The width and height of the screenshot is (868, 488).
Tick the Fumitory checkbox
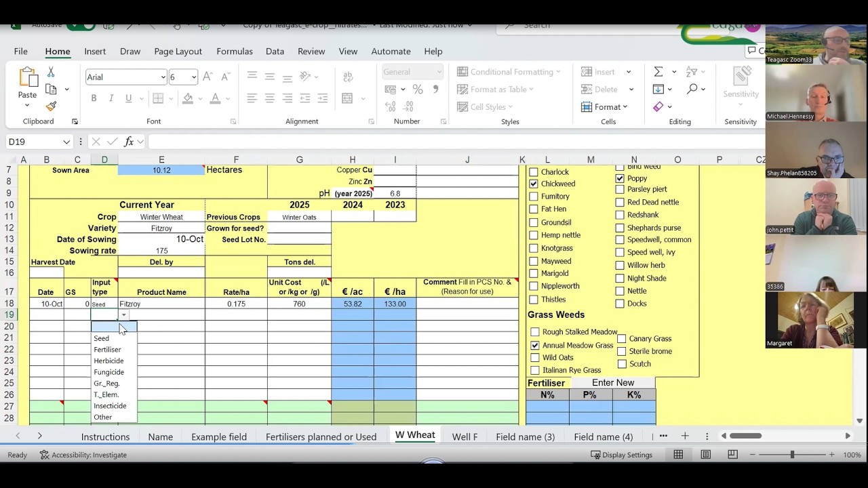click(534, 197)
